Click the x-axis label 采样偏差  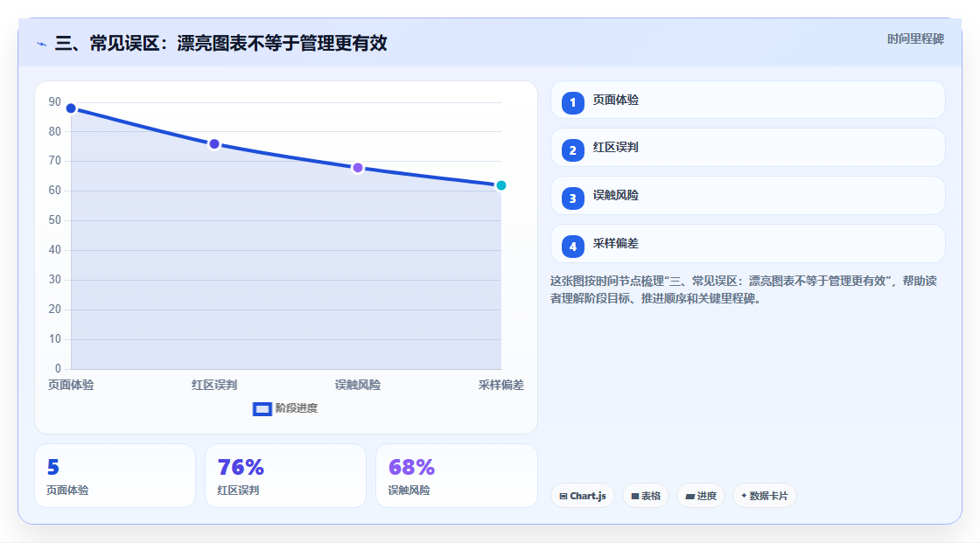click(500, 385)
